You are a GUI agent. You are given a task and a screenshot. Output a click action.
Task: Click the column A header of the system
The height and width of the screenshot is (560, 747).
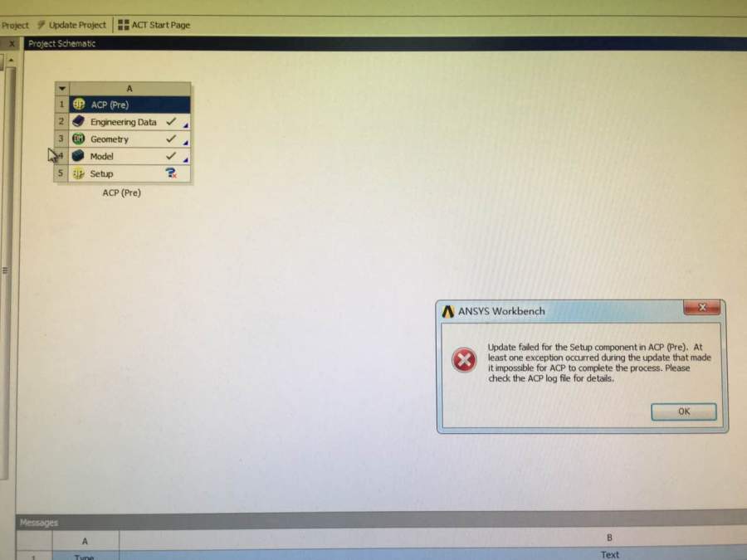[129, 89]
